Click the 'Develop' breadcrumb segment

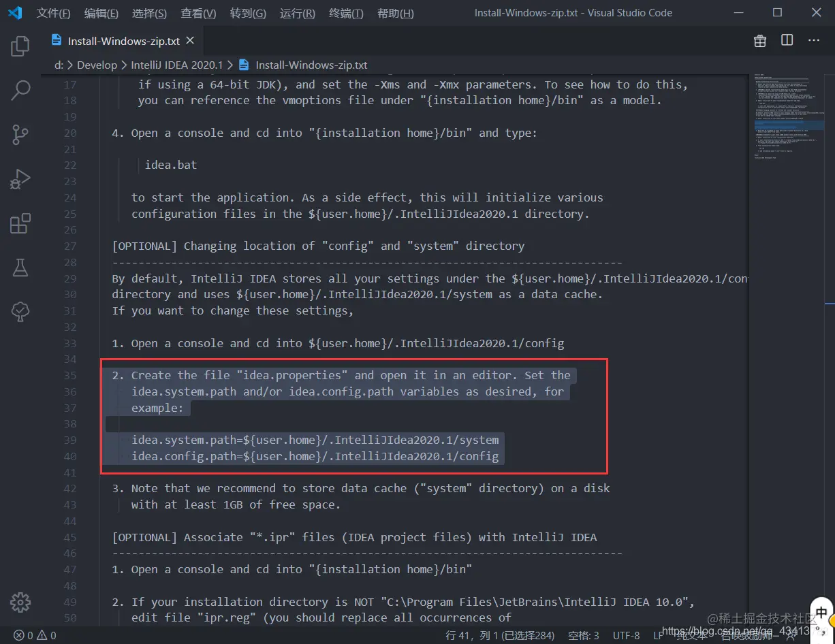pos(97,65)
